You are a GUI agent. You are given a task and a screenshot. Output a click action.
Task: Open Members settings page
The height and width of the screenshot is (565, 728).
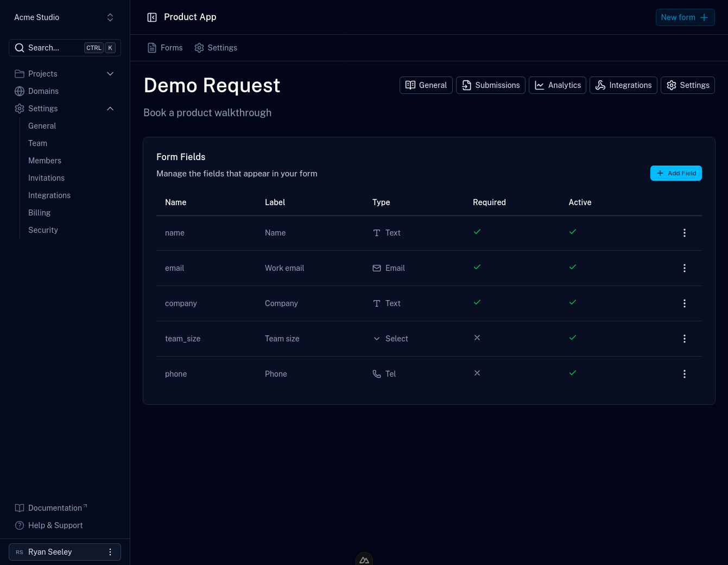point(45,161)
